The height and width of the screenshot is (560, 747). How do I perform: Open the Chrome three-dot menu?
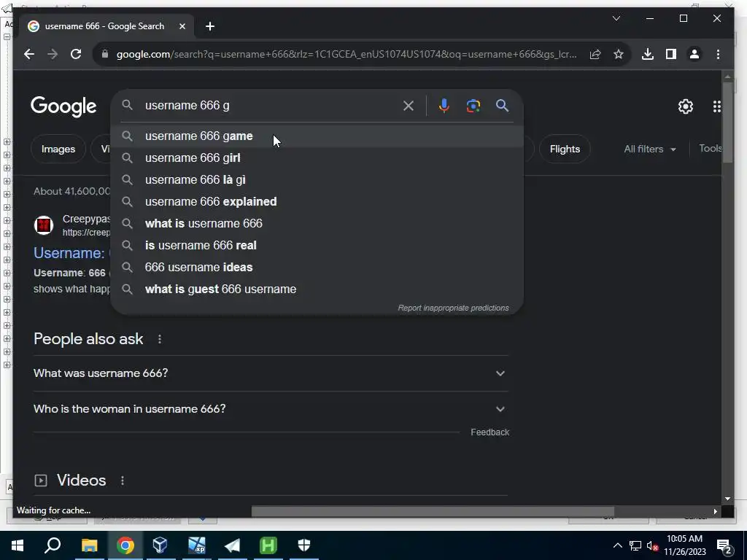pyautogui.click(x=718, y=54)
